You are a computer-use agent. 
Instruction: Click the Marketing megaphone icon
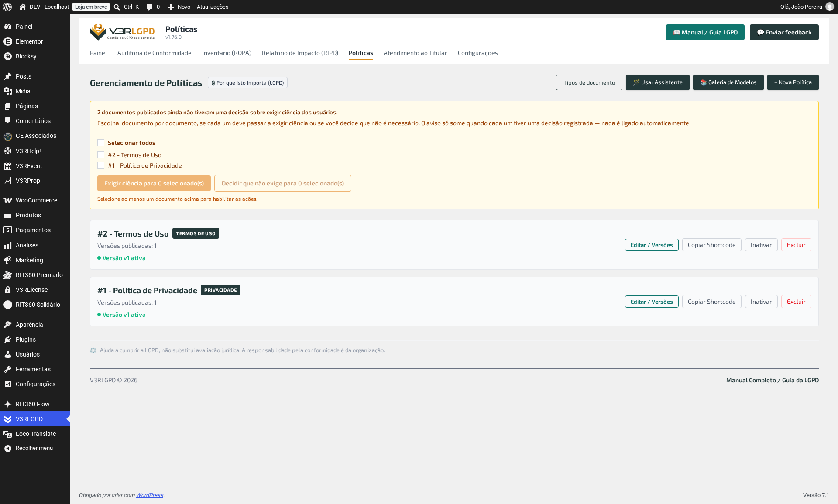click(8, 260)
